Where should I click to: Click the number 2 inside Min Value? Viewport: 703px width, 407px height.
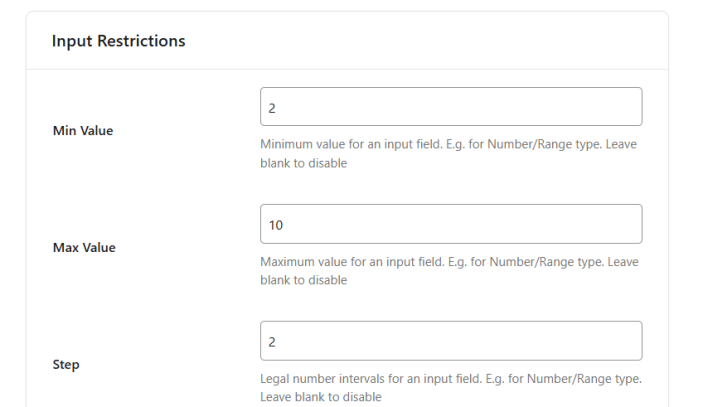(272, 107)
